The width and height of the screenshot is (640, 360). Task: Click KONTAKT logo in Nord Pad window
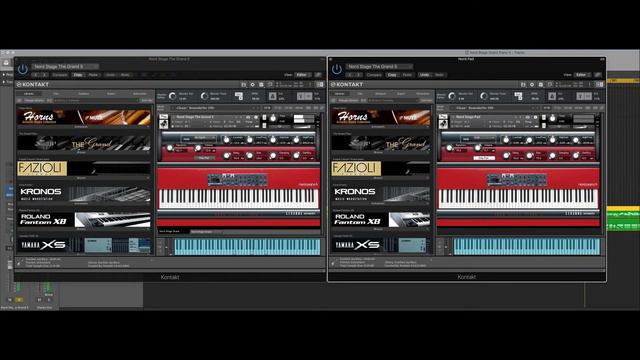[347, 84]
